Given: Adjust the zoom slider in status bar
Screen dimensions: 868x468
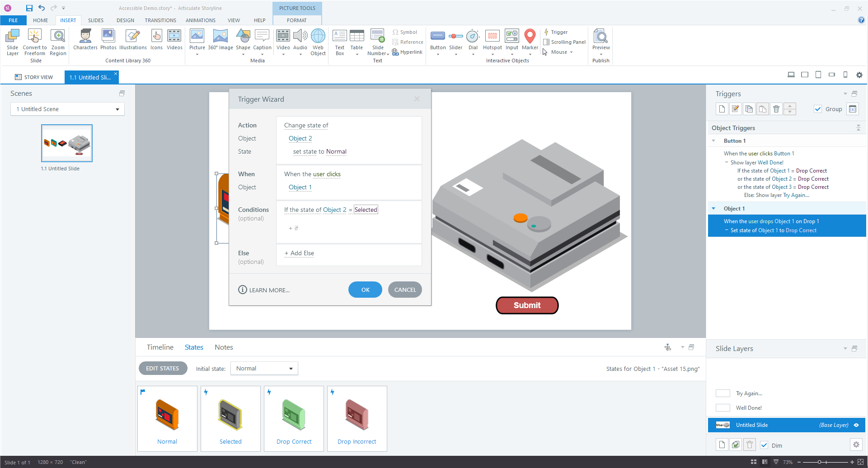Looking at the screenshot, I should (x=819, y=462).
